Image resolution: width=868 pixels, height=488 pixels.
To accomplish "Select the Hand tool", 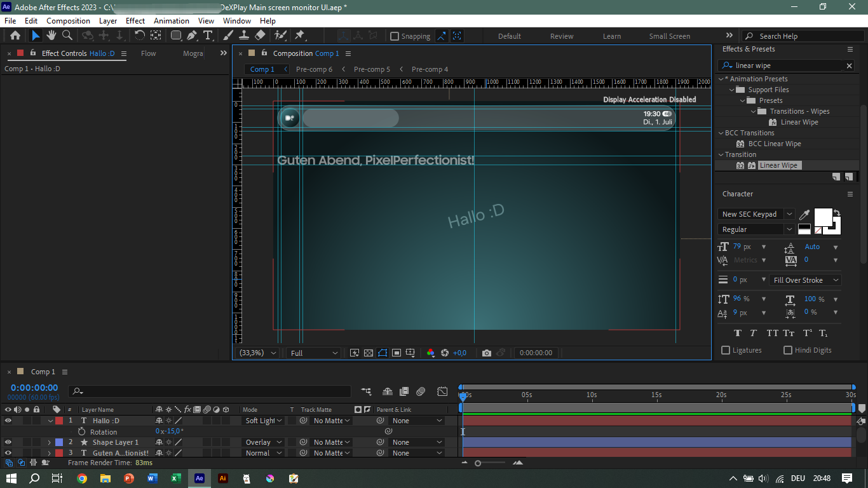I will (x=51, y=36).
